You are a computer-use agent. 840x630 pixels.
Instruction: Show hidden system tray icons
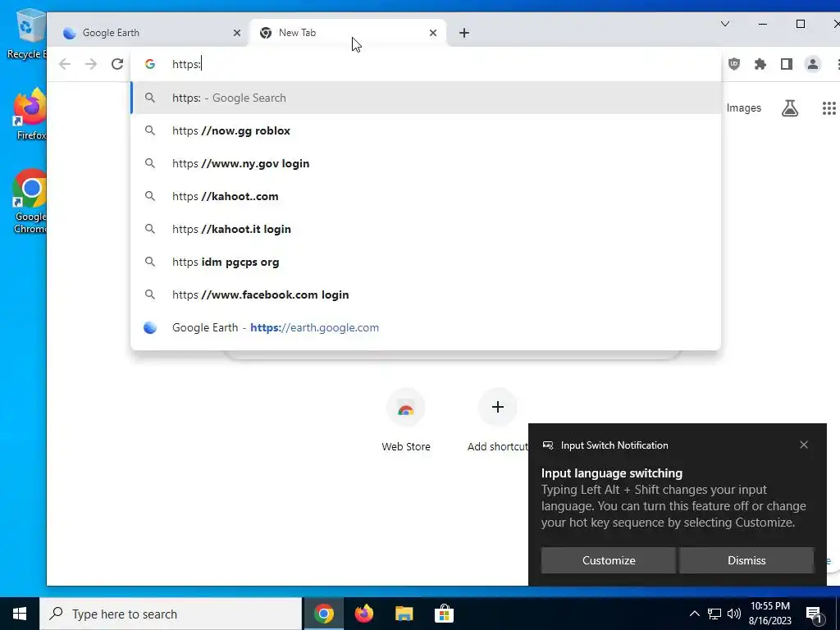(694, 614)
